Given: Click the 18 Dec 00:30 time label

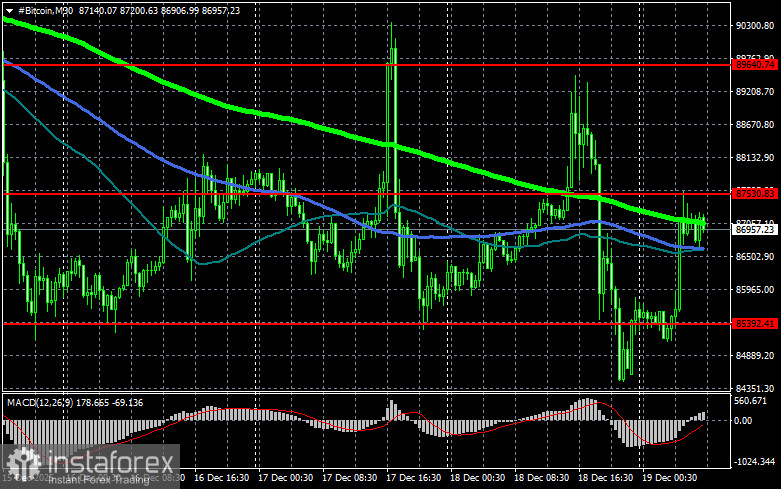Looking at the screenshot, I should coord(478,478).
